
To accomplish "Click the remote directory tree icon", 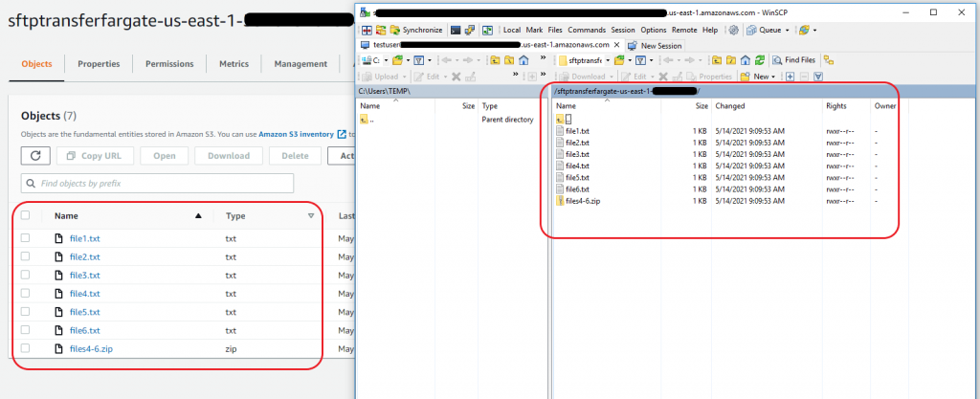I will coord(828,60).
